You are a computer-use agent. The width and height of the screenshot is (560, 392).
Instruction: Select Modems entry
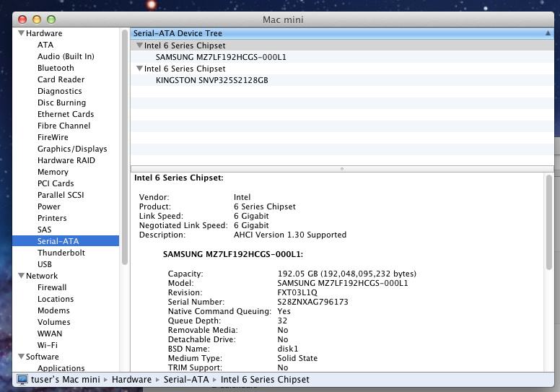click(53, 310)
